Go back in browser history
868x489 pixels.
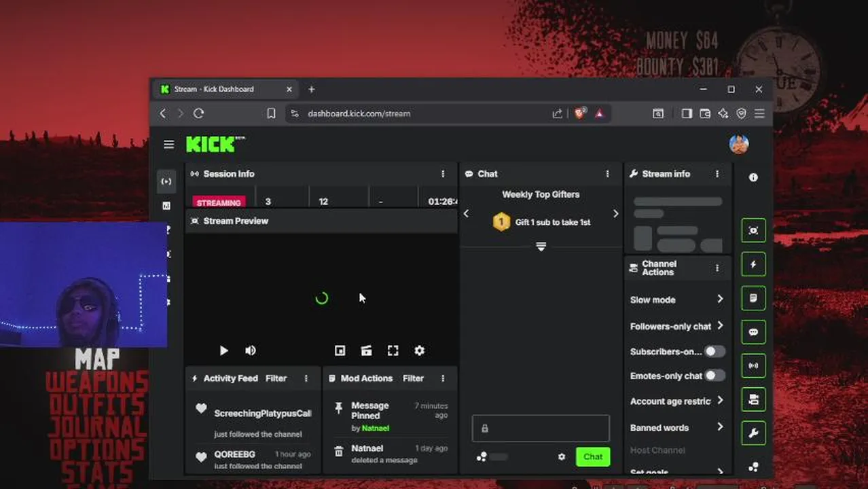pos(163,113)
